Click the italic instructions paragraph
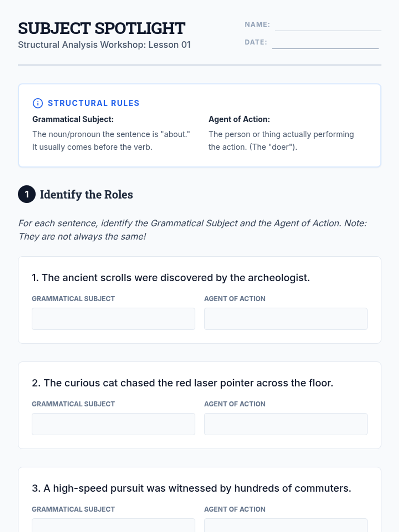This screenshot has height=532, width=399. point(193,230)
